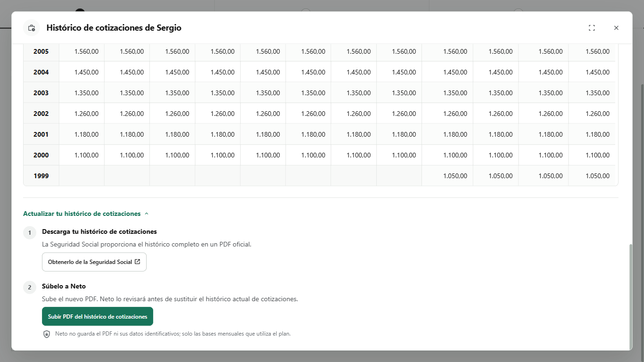Select the 2002 row header
The width and height of the screenshot is (644, 362).
click(41, 114)
